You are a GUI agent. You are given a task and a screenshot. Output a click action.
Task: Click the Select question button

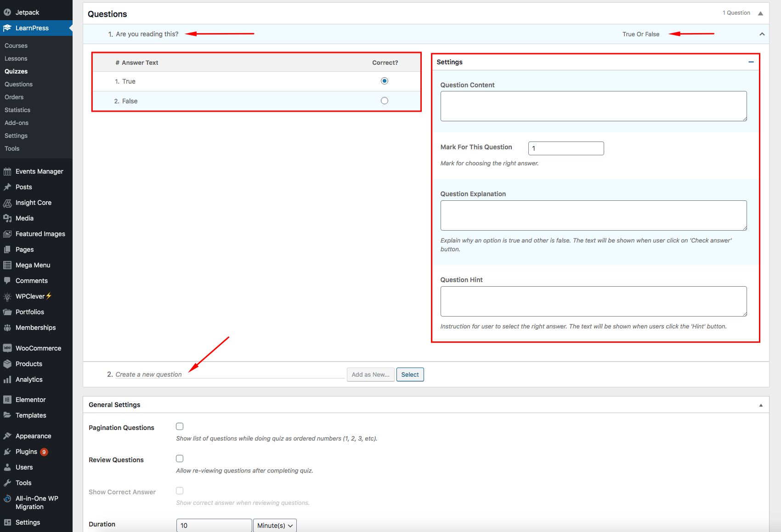pos(410,374)
